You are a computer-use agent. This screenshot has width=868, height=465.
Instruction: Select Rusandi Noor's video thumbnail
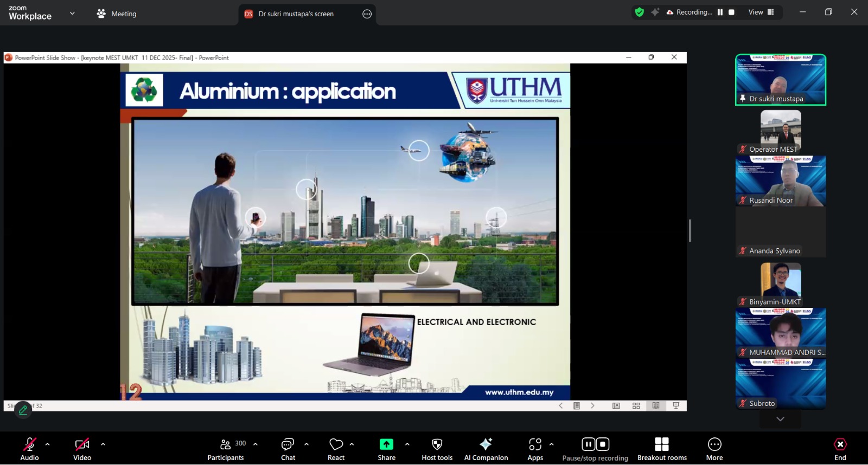780,181
